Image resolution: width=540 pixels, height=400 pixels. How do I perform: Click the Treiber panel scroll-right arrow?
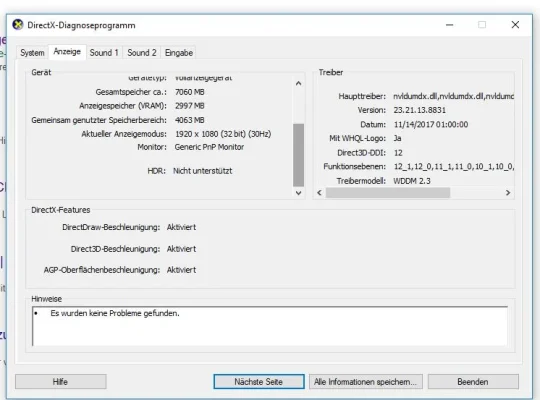pyautogui.click(x=508, y=193)
